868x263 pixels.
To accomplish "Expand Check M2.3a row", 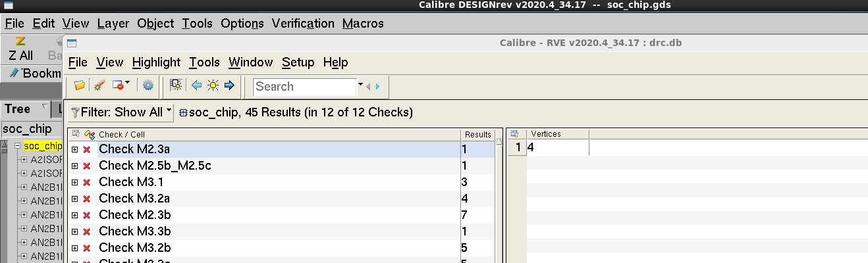I will pos(75,150).
